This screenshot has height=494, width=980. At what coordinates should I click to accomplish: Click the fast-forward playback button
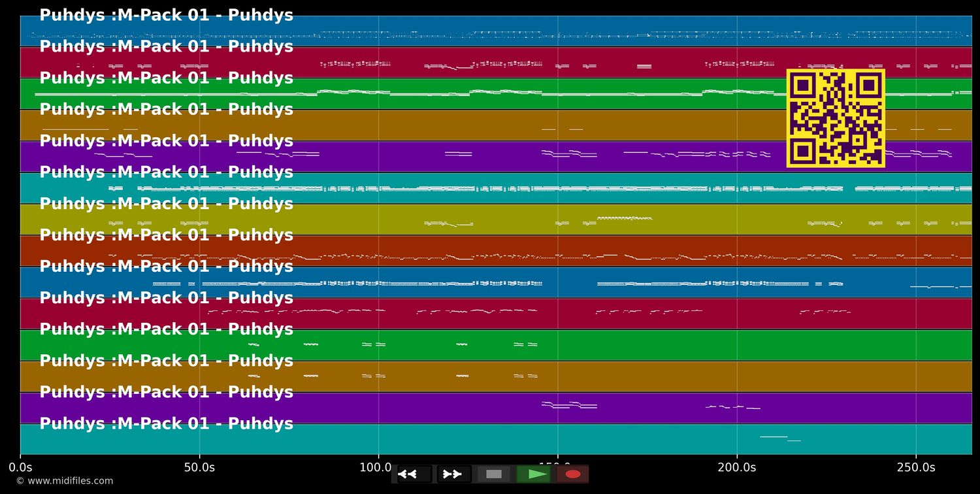[454, 474]
